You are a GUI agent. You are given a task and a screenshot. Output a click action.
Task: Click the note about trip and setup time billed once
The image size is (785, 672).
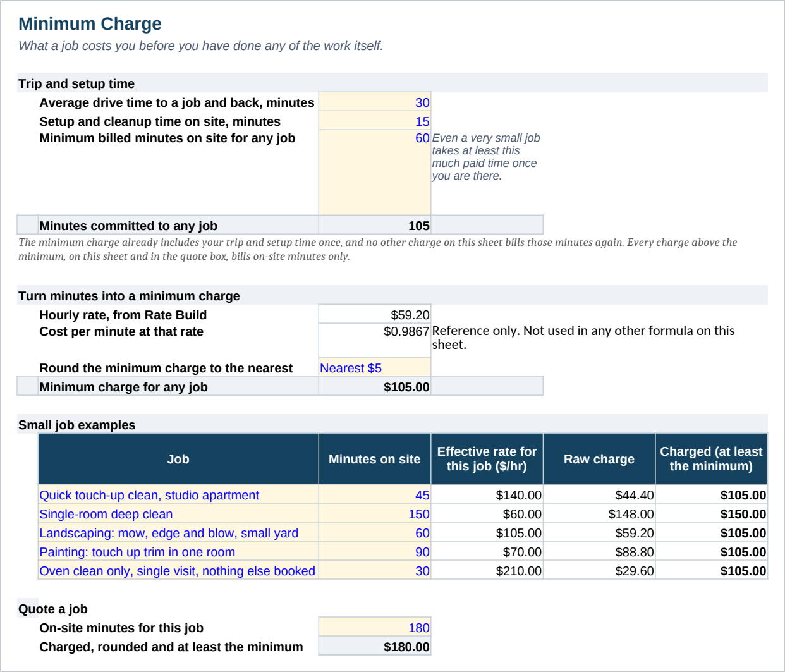(378, 249)
